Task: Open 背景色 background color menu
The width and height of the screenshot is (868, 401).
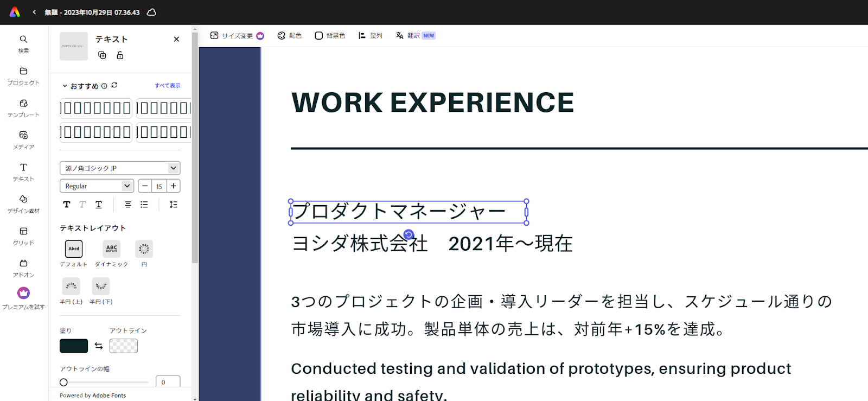Action: click(330, 36)
